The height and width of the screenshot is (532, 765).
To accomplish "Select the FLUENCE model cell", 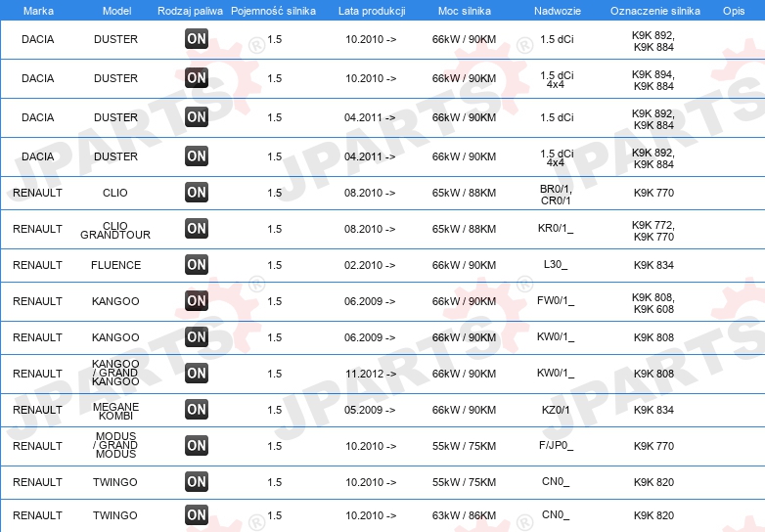I will (116, 265).
